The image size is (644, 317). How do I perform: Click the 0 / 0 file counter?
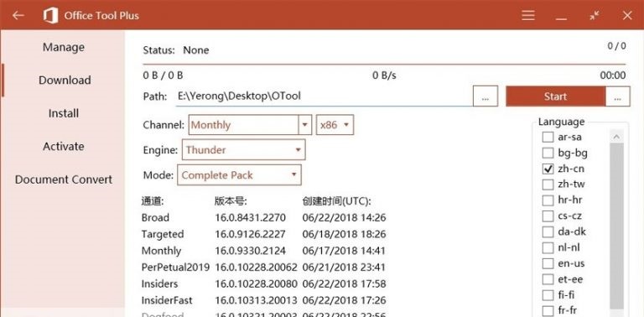click(x=617, y=46)
